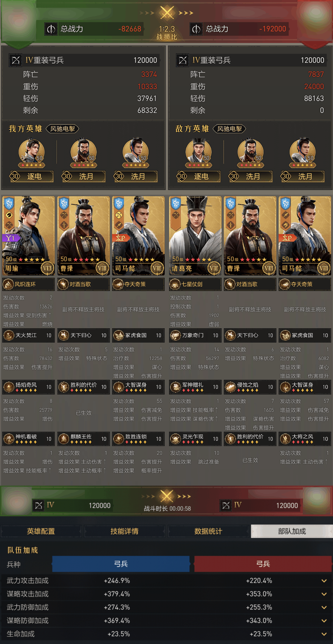Tap the 神机看破 skill icon

point(9,439)
